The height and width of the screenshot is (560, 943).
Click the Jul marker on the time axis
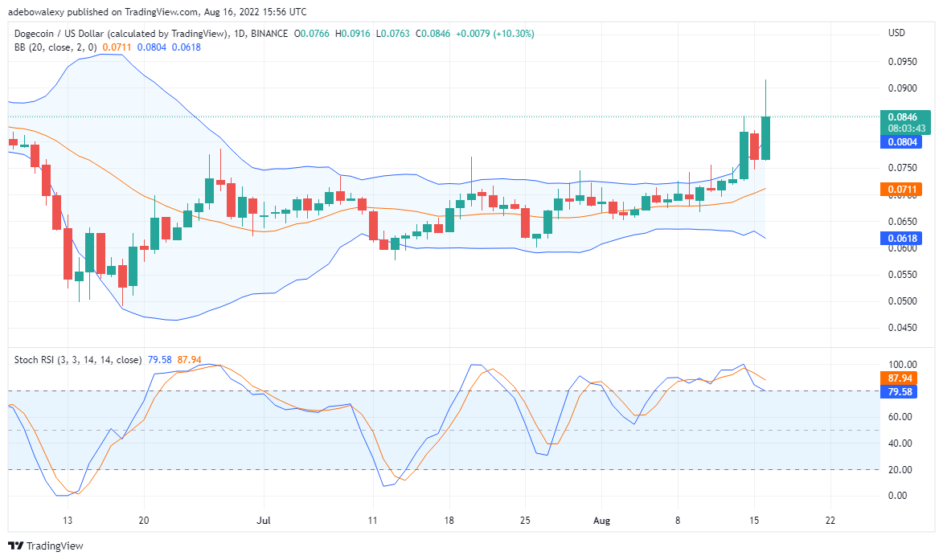click(264, 521)
